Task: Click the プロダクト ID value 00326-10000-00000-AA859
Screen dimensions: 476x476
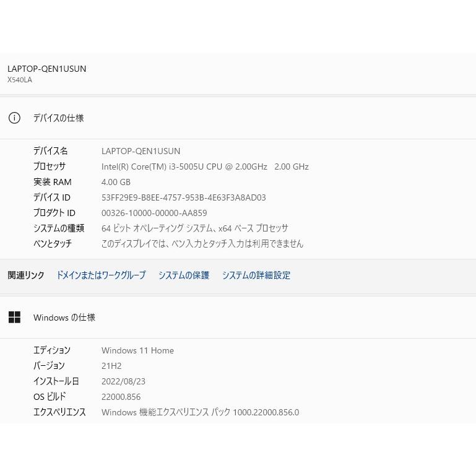Action: [154, 213]
